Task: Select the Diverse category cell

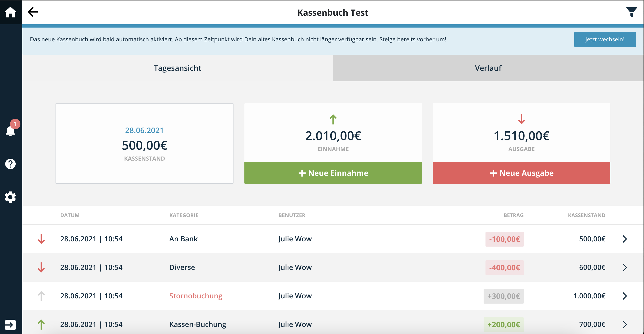Action: 182,267
